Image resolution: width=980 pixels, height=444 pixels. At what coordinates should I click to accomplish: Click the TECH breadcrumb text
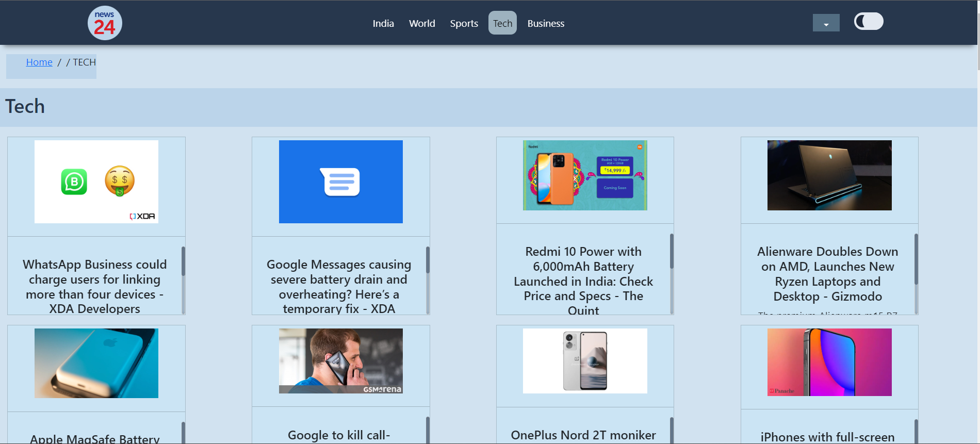point(84,62)
